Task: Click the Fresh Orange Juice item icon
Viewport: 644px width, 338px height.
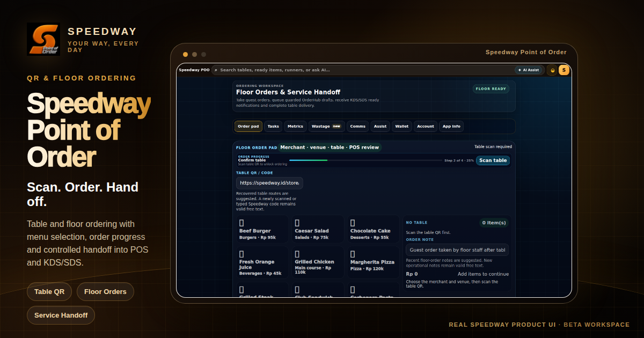Action: coord(241,254)
